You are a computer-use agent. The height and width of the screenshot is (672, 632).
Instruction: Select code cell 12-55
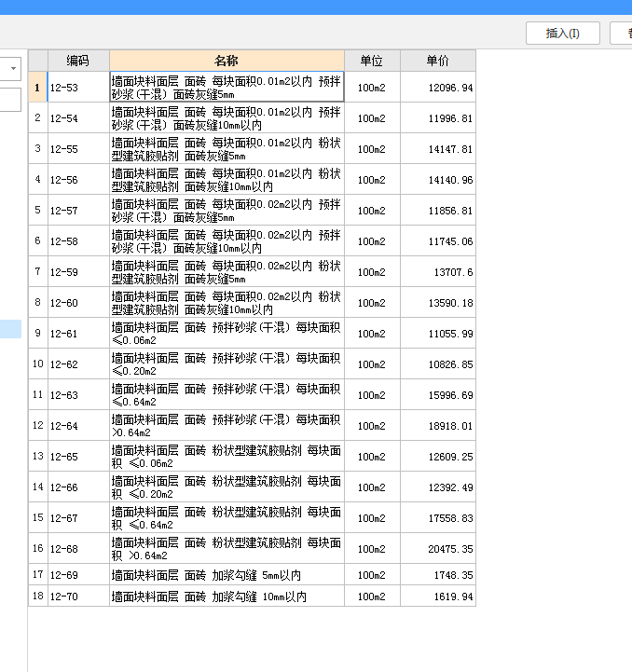tap(78, 149)
